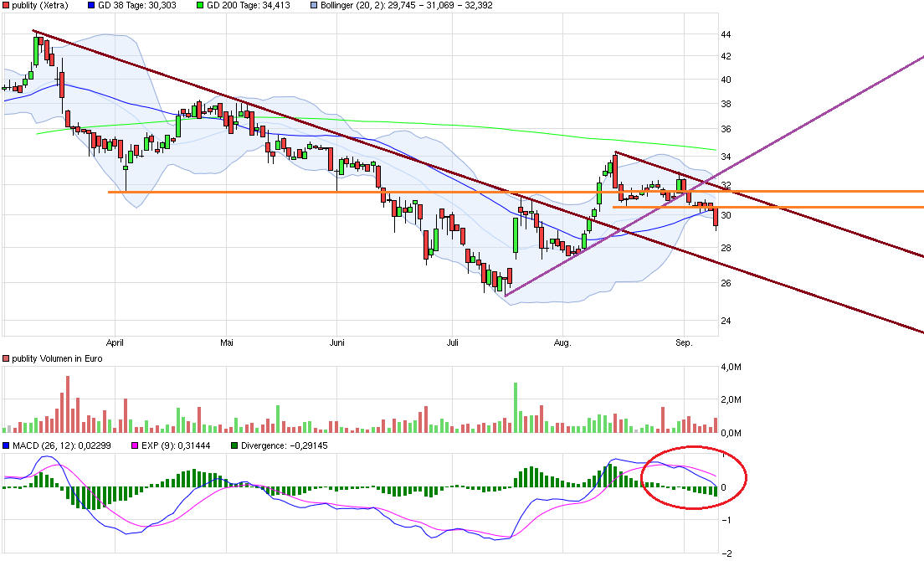
Task: Click the 'Juni' date axis label
Action: [337, 343]
